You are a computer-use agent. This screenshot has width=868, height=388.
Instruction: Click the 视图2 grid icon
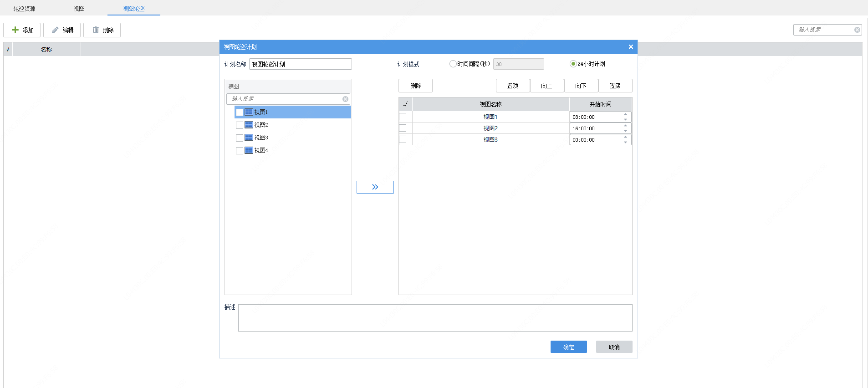[x=249, y=125]
